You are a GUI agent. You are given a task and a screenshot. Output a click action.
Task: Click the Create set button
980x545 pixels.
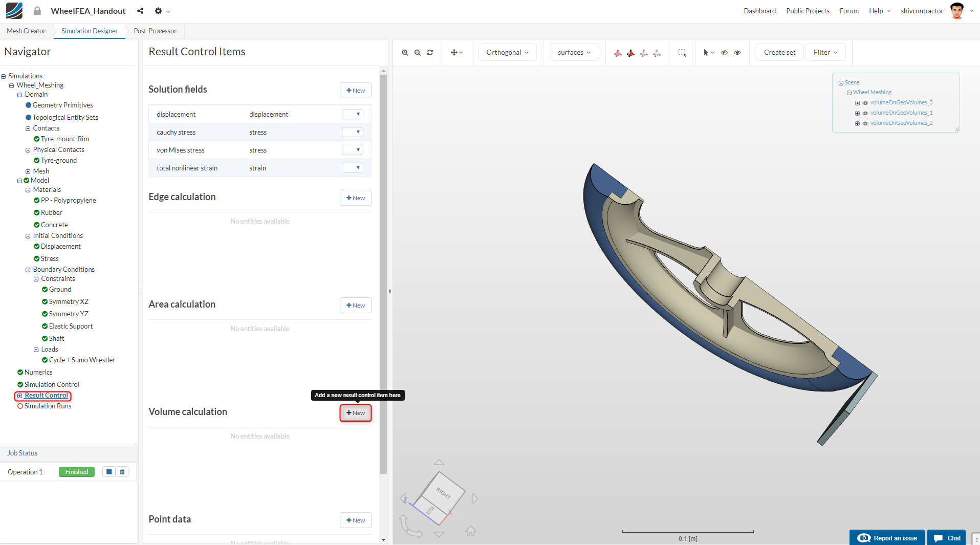(779, 52)
